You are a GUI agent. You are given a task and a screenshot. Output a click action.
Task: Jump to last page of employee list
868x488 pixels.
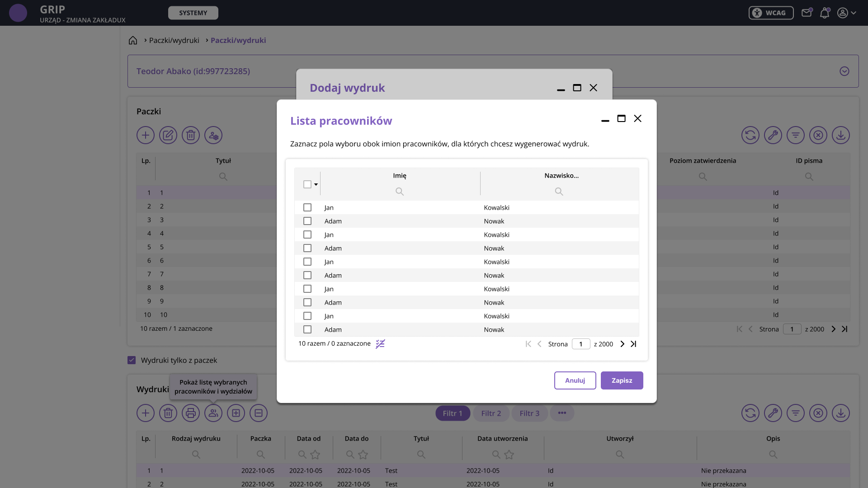click(633, 344)
